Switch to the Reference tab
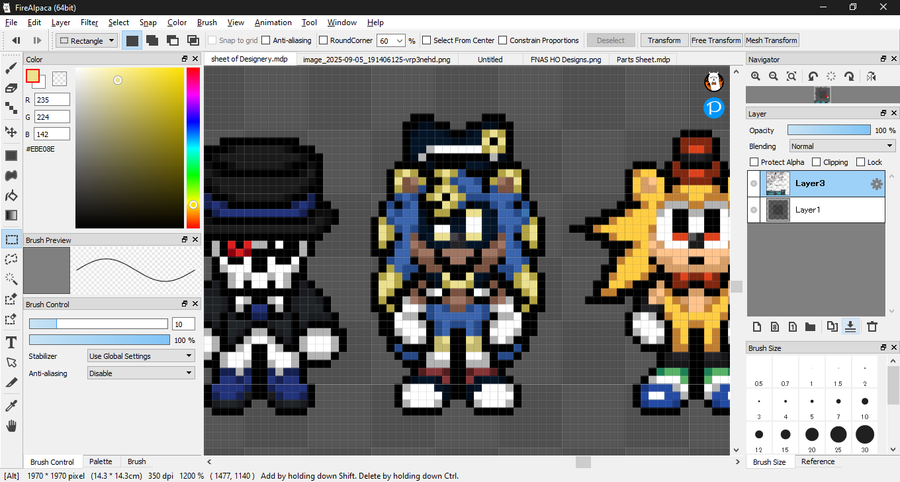This screenshot has width=900, height=482. [818, 461]
